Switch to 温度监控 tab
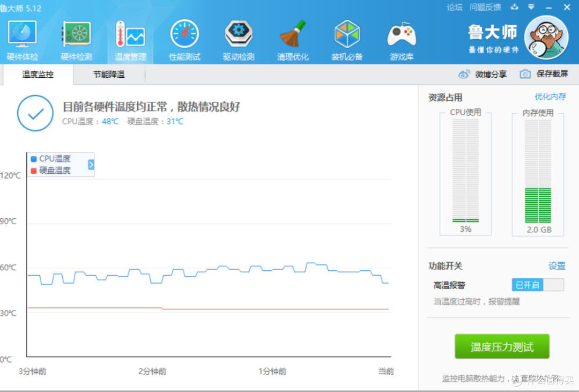 coord(38,75)
